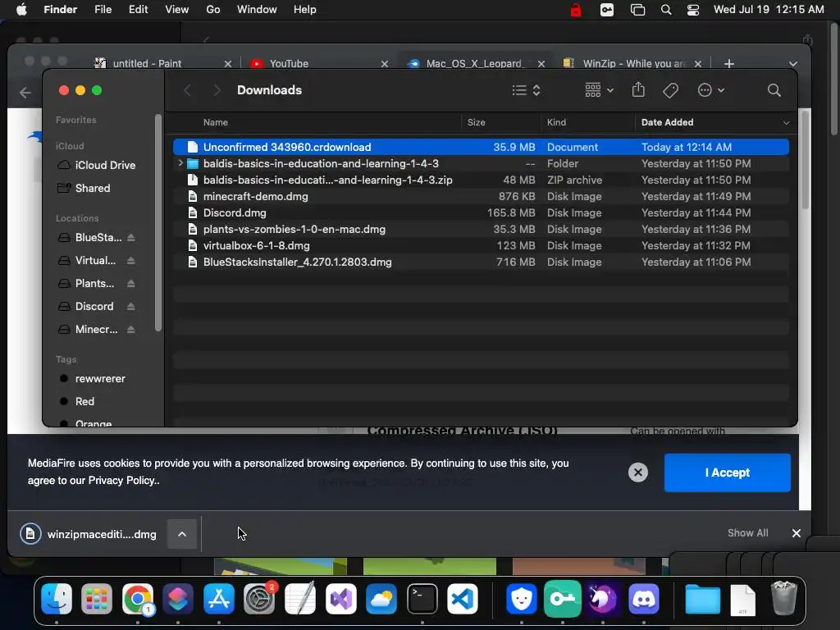
Task: Toggle Date Added sort order chevron
Action: pyautogui.click(x=786, y=123)
